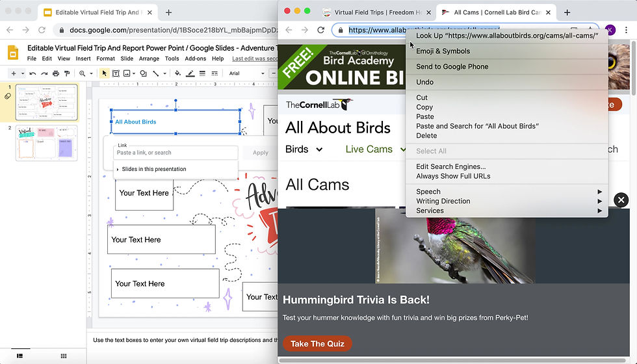
Task: Open the Birds dropdown on website
Action: [x=304, y=149]
